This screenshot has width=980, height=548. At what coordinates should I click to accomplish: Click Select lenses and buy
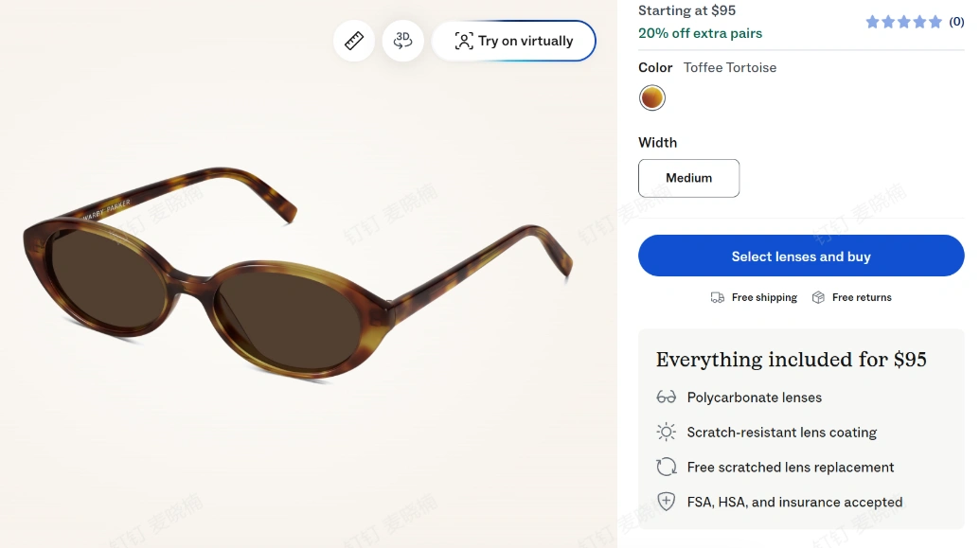(801, 256)
